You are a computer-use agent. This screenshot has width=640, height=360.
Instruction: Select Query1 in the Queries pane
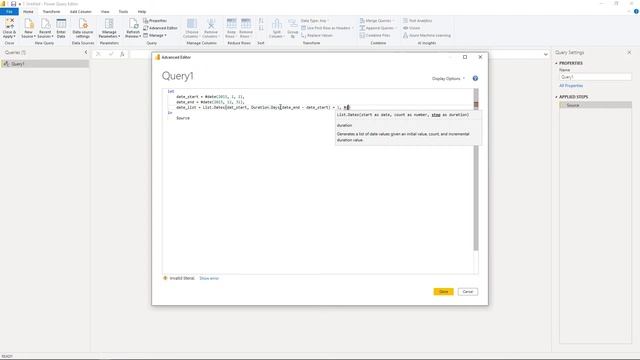click(x=44, y=64)
